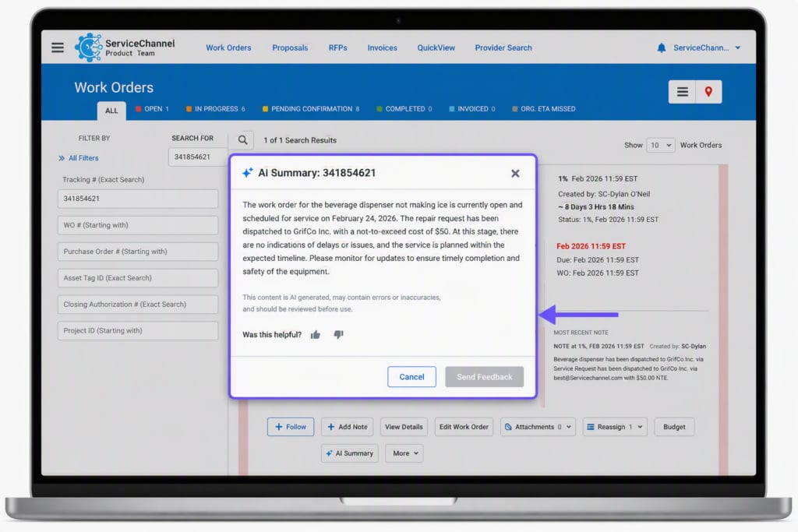798x532 pixels.
Task: Open Budget for work order
Action: click(x=674, y=427)
